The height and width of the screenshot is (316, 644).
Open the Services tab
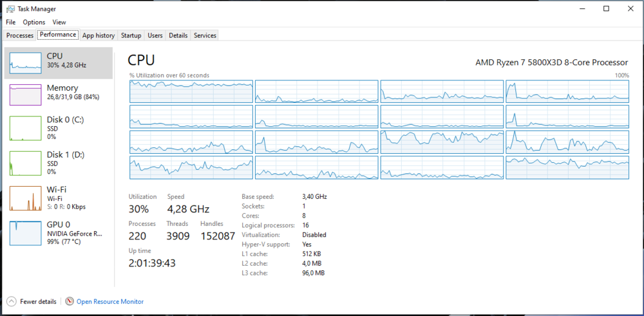tap(205, 35)
